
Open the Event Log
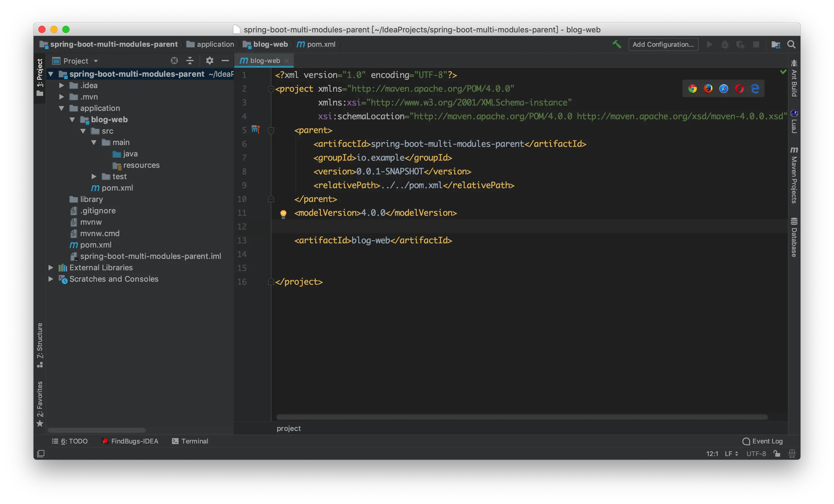tap(763, 441)
